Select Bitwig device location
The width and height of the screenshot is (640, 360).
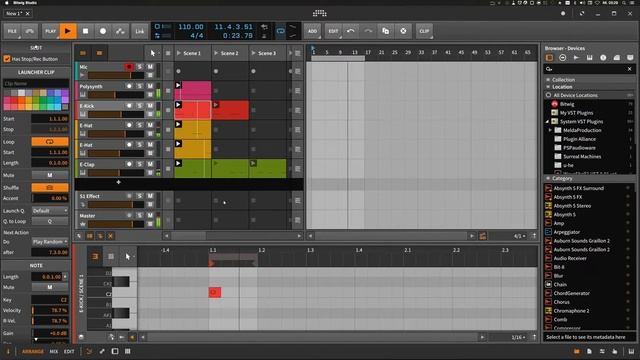point(567,104)
